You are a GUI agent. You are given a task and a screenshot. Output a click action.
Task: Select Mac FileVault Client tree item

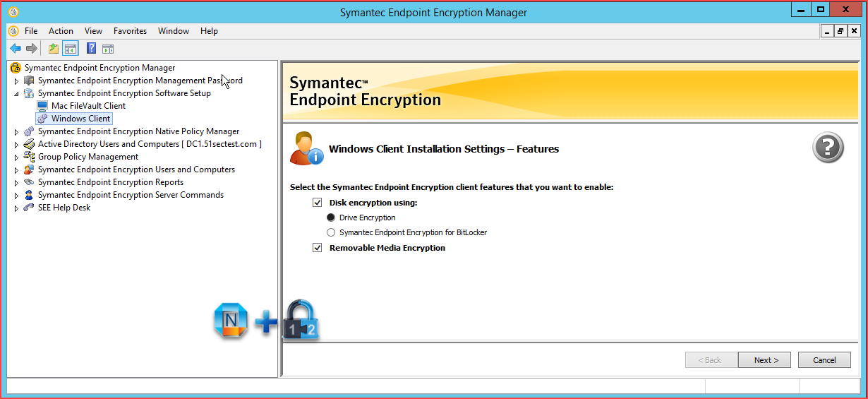point(88,106)
